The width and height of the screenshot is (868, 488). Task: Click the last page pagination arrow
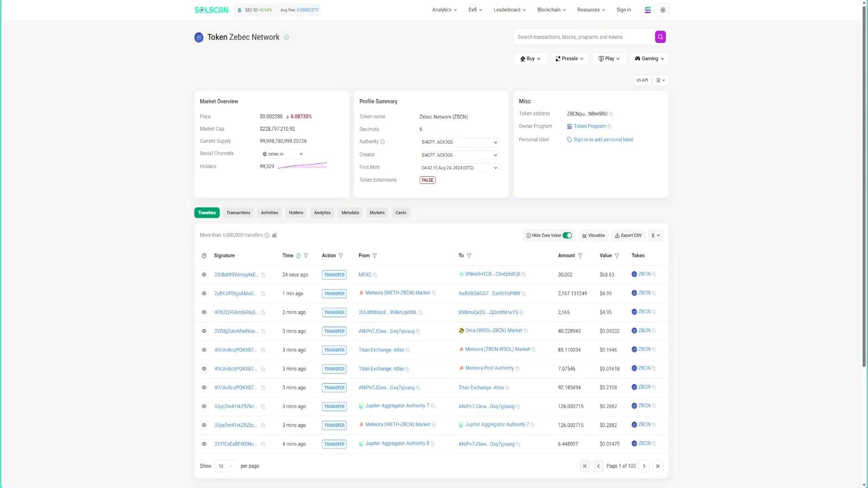[x=658, y=466]
